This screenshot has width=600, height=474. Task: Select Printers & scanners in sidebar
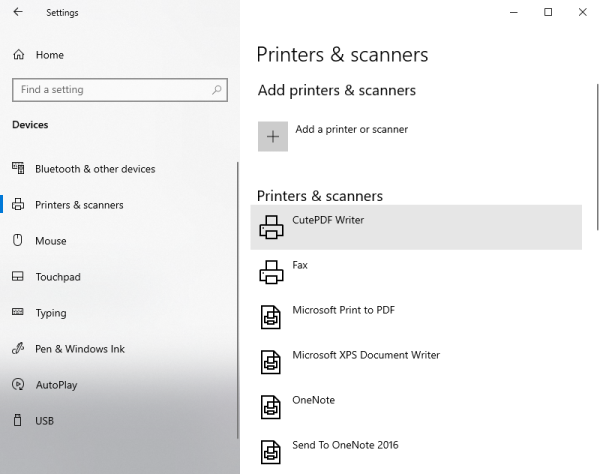click(x=79, y=205)
